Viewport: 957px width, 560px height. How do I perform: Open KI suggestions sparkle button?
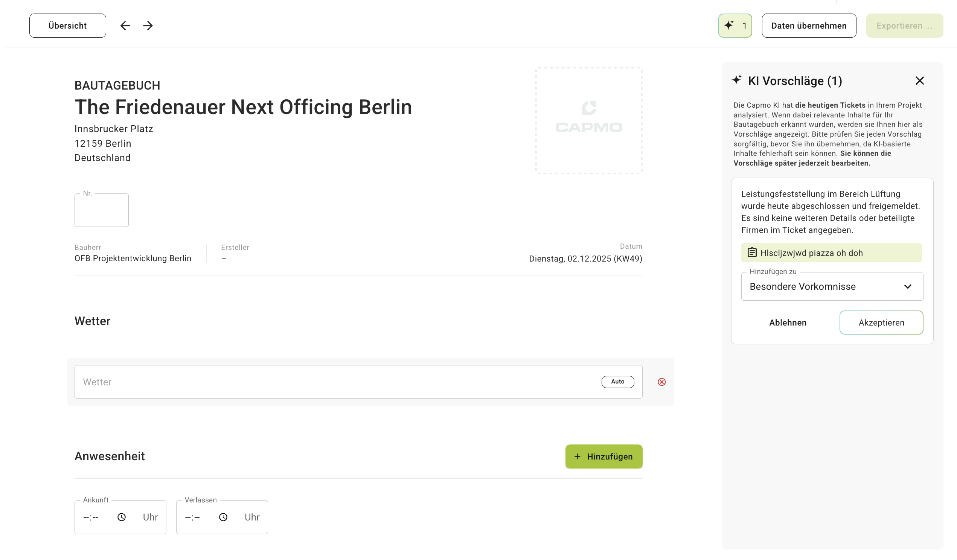735,26
